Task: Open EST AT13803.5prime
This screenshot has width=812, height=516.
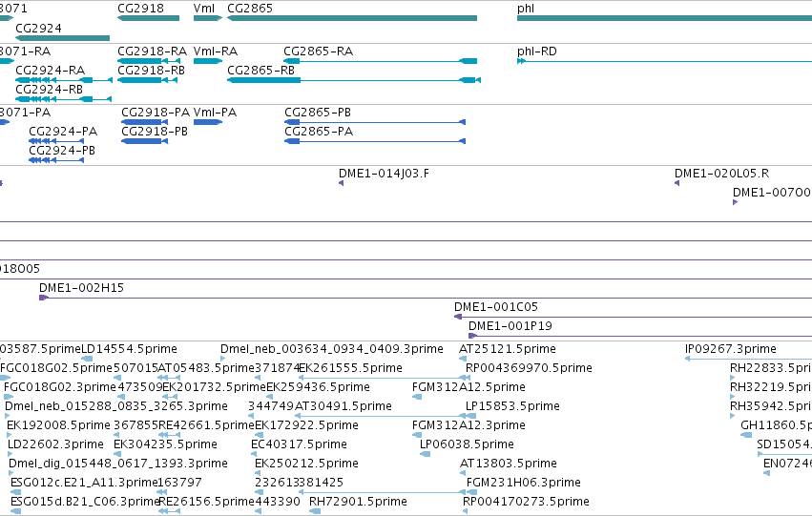Action: (x=508, y=464)
